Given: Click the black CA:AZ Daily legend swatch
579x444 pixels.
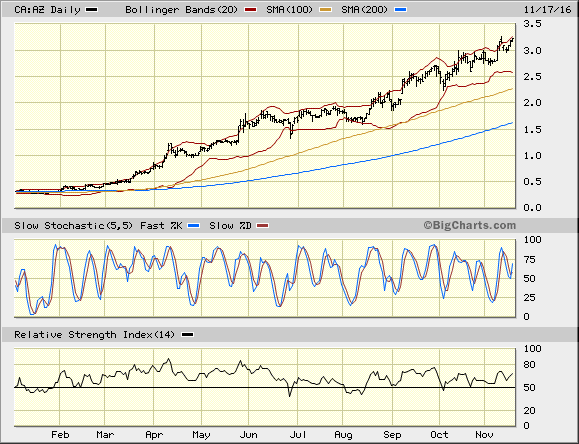Looking at the screenshot, I should point(92,10).
